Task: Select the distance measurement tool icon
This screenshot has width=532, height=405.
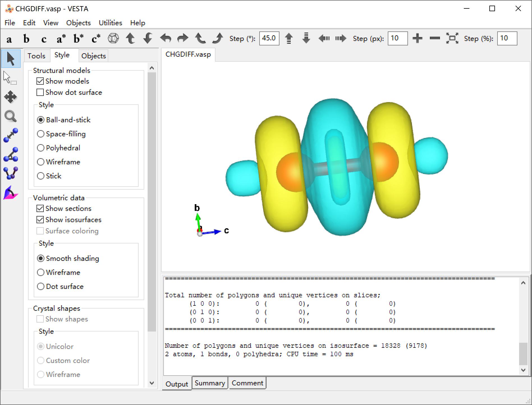Action: [11, 135]
